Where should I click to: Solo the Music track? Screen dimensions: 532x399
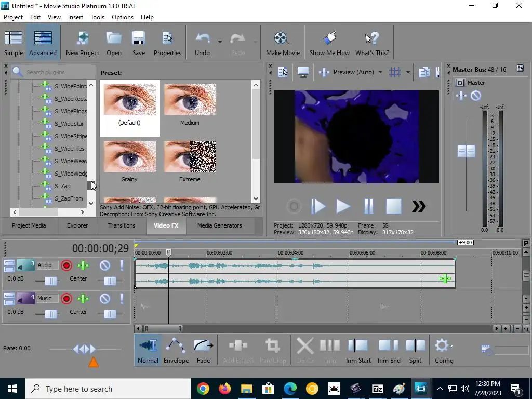coord(122,299)
